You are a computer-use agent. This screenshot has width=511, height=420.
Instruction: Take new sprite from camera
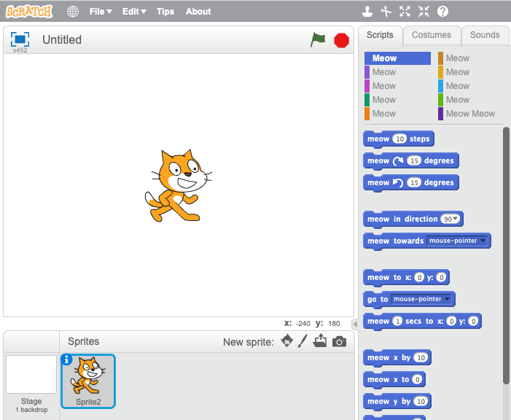click(339, 341)
